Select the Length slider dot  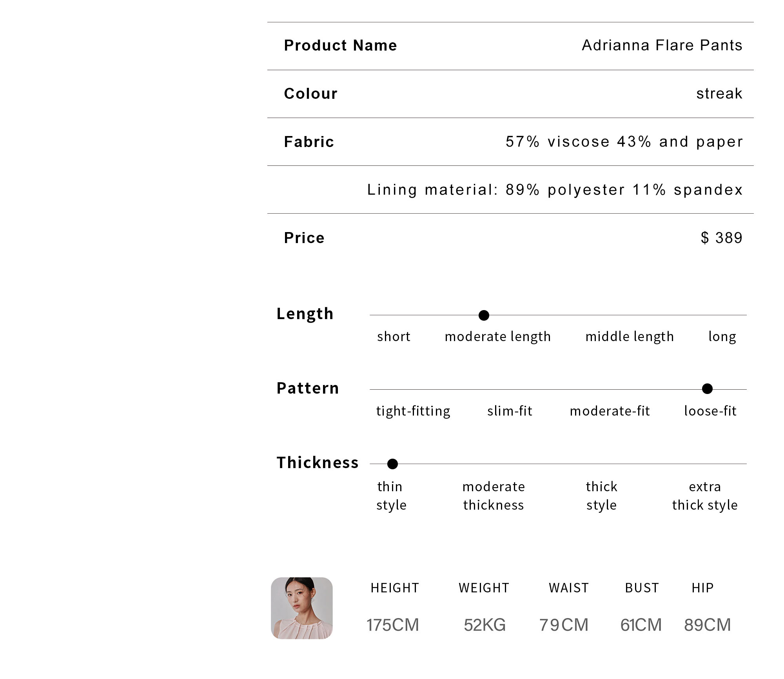[x=484, y=315]
